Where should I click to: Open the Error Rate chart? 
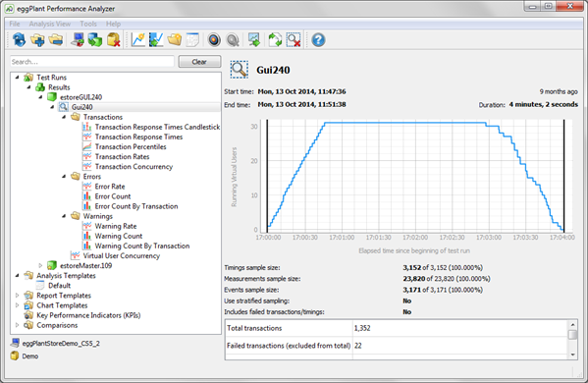[x=110, y=187]
